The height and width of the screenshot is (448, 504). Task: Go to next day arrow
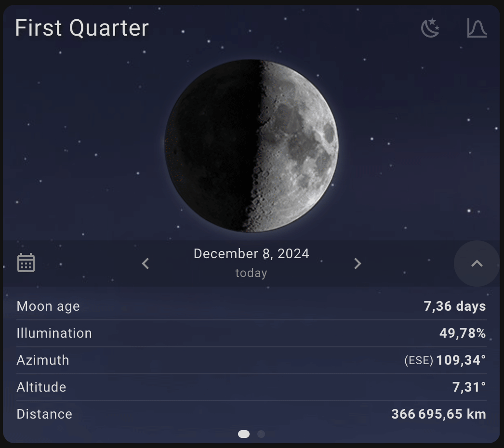358,264
